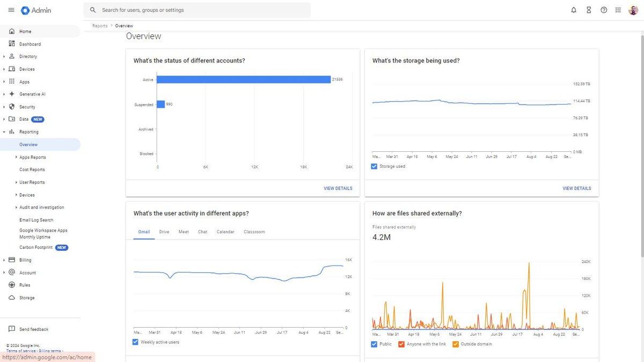This screenshot has height=362, width=644.
Task: Expand Apps Reports submenu arrow
Action: (x=16, y=157)
